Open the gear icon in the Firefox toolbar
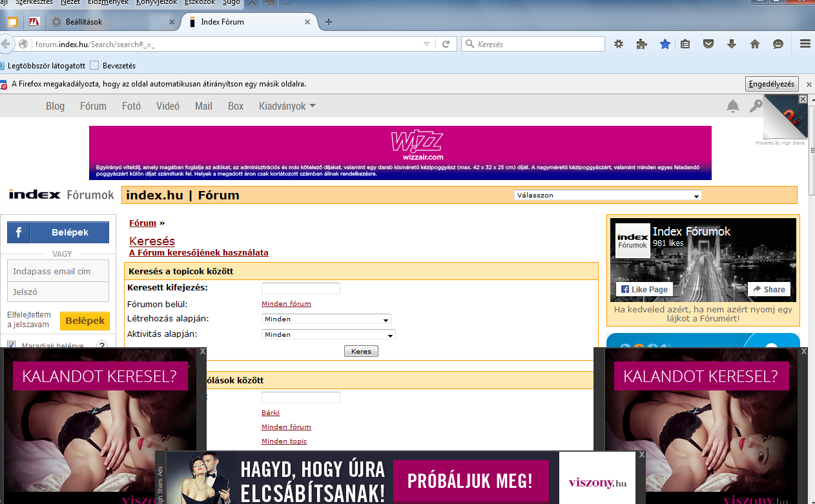The image size is (815, 504). coord(618,44)
